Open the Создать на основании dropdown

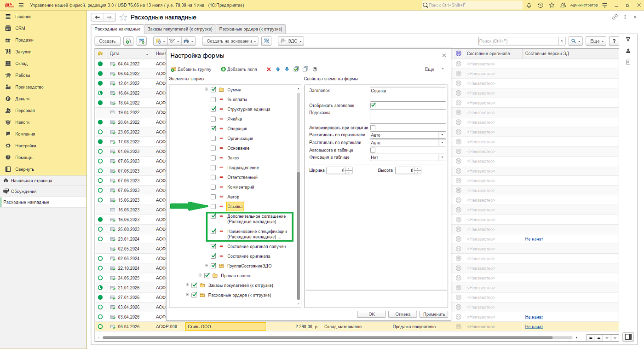click(x=230, y=41)
